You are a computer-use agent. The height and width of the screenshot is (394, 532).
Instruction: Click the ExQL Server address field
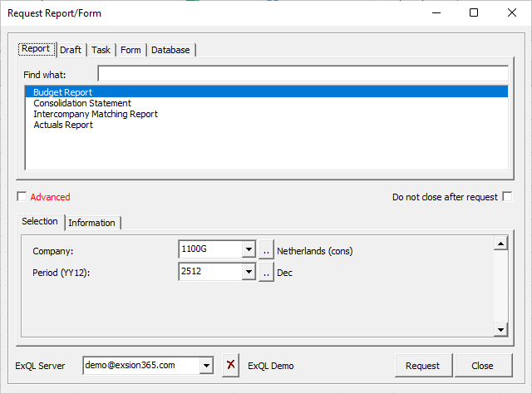[141, 366]
